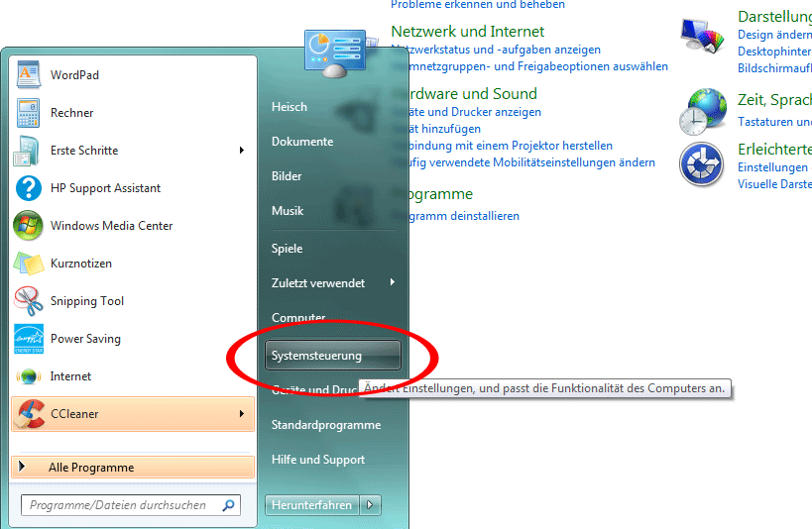
Task: Open Systemsteuerung in the start menu
Action: (x=333, y=356)
